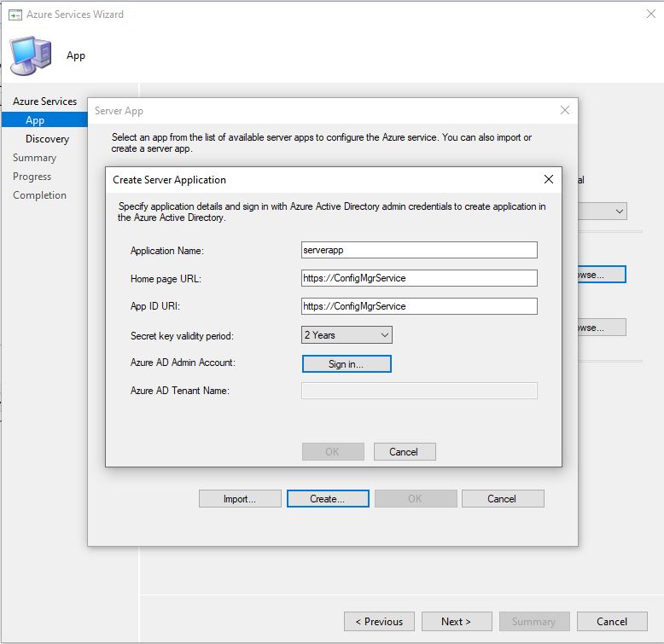The height and width of the screenshot is (644, 664).
Task: Select the Progress step in sidebar
Action: pyautogui.click(x=32, y=177)
